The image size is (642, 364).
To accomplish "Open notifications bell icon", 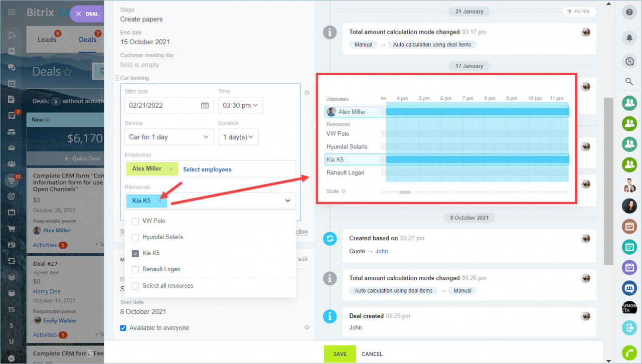I will 629,38.
